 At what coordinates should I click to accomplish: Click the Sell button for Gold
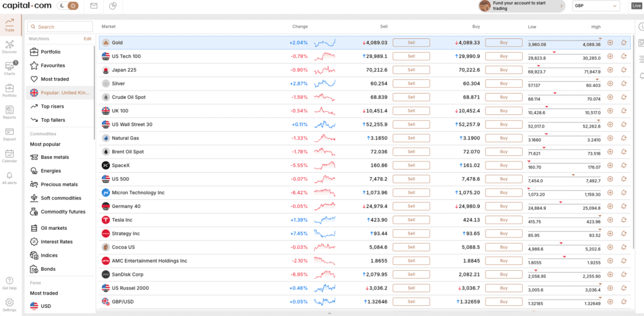pos(411,43)
